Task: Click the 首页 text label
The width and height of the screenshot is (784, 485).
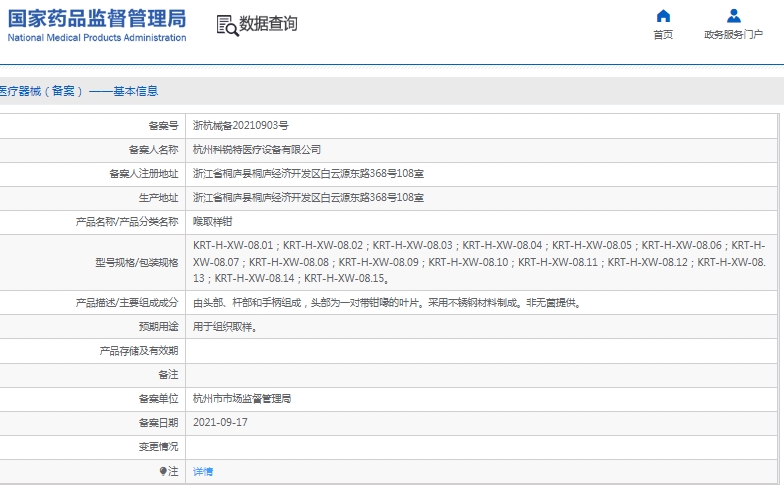Action: tap(663, 34)
